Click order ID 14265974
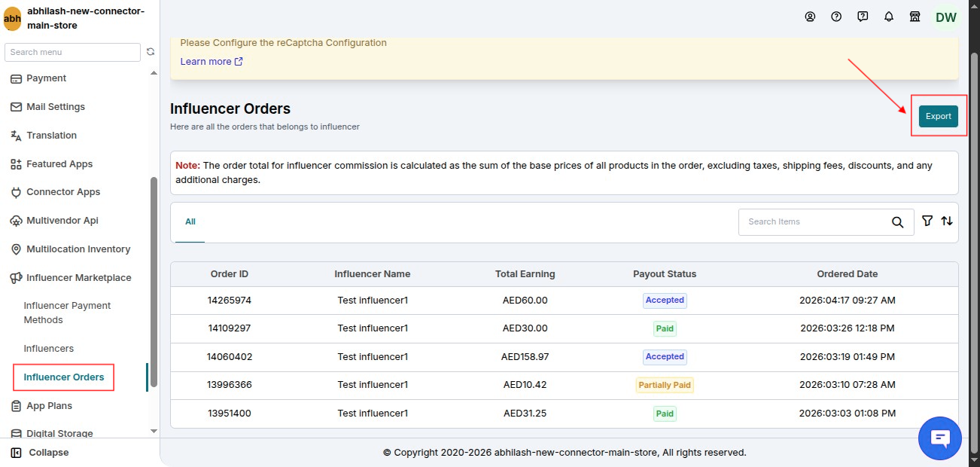Viewport: 980px width, 467px height. tap(230, 301)
